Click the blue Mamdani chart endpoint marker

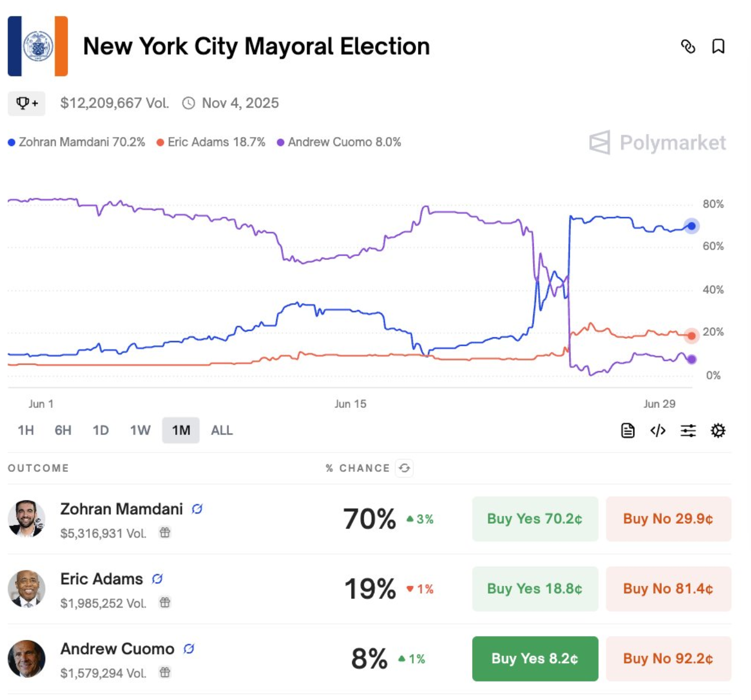(692, 226)
